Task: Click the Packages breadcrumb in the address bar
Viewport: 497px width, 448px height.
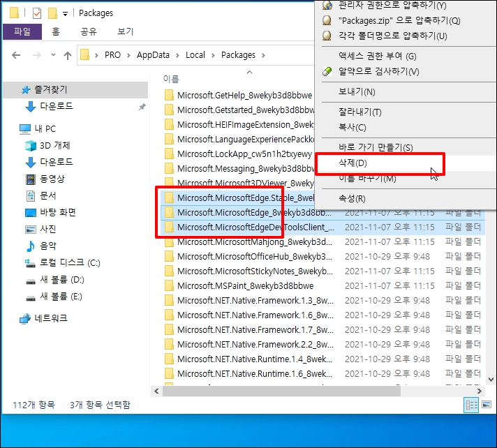Action: pyautogui.click(x=238, y=55)
